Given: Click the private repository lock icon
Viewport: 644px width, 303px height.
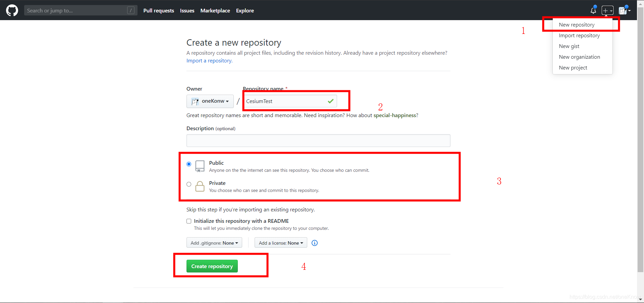Looking at the screenshot, I should [200, 186].
